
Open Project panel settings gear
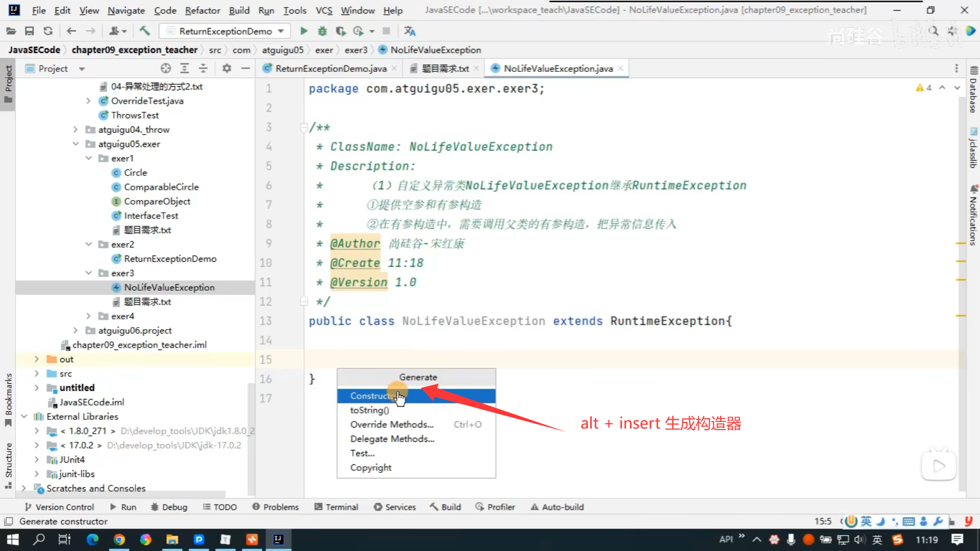tap(227, 68)
